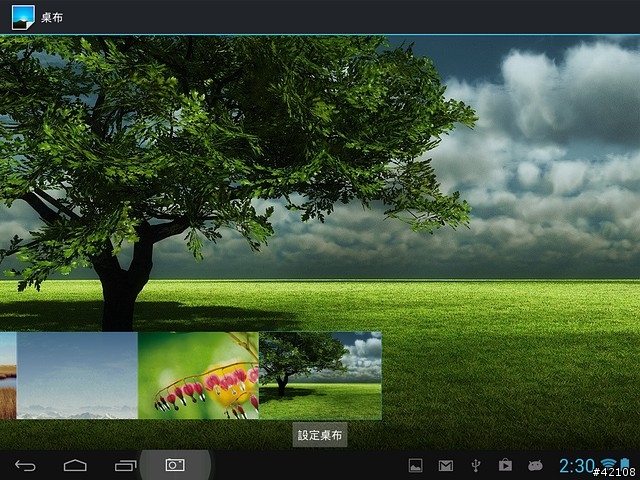The image size is (640, 480).
Task: Select the pink flowers wallpaper thumbnail
Action: pyautogui.click(x=198, y=376)
